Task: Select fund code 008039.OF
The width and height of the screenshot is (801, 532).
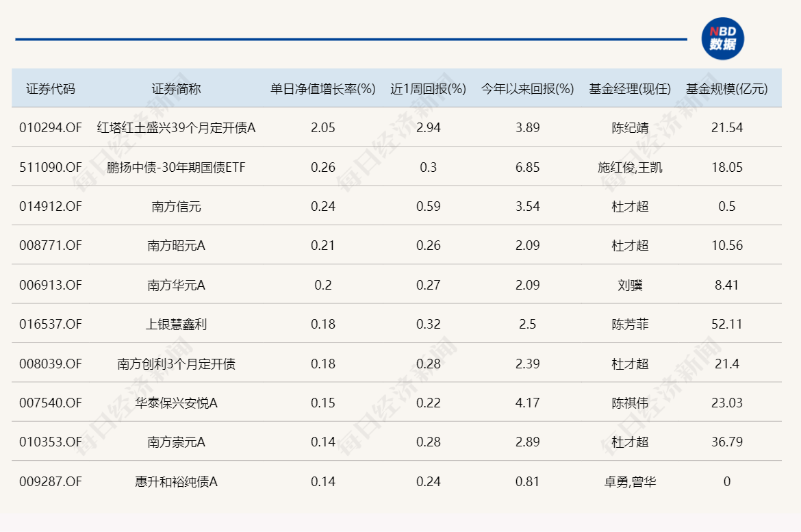Action: pyautogui.click(x=51, y=364)
